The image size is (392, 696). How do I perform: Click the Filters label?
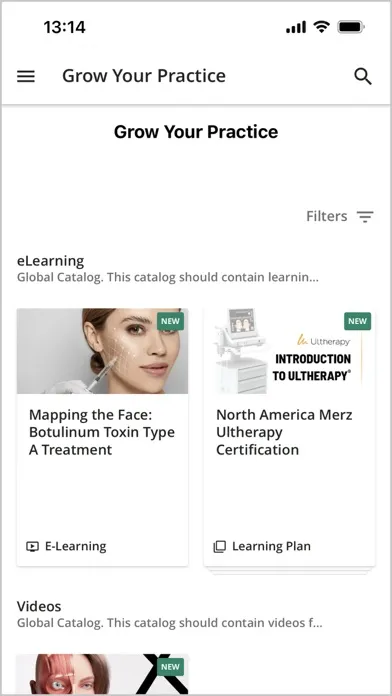click(x=326, y=216)
